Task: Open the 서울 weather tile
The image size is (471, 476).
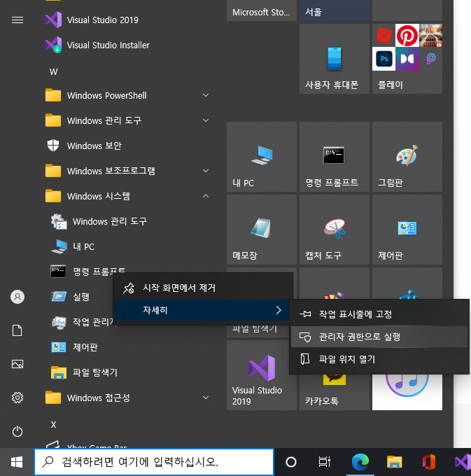Action: (x=335, y=10)
